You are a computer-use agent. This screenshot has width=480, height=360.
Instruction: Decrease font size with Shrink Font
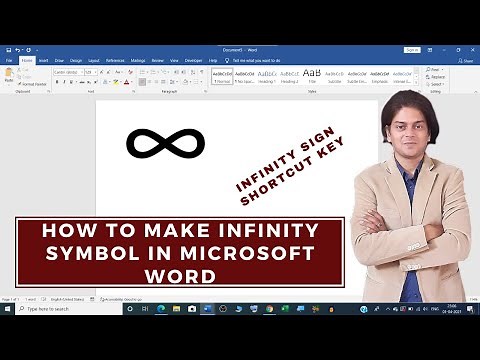coord(108,72)
